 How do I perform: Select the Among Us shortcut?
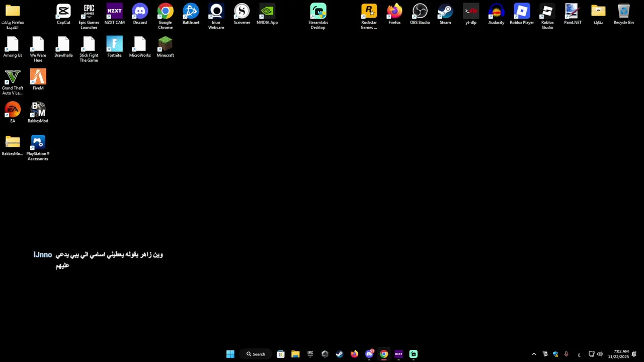click(x=13, y=47)
